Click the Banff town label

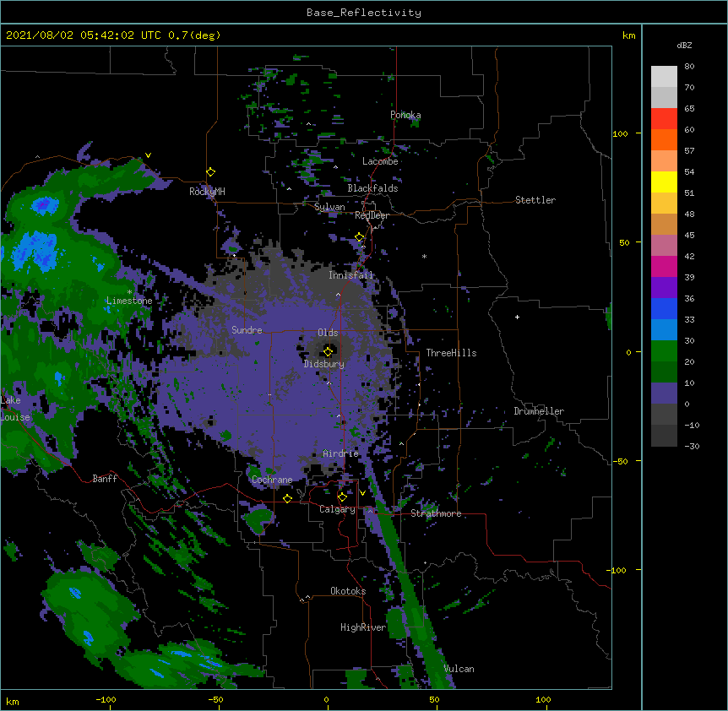tap(105, 479)
